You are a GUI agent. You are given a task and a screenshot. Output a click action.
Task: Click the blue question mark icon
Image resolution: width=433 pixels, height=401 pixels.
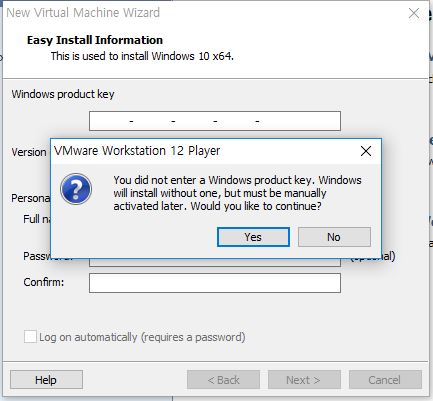(76, 189)
